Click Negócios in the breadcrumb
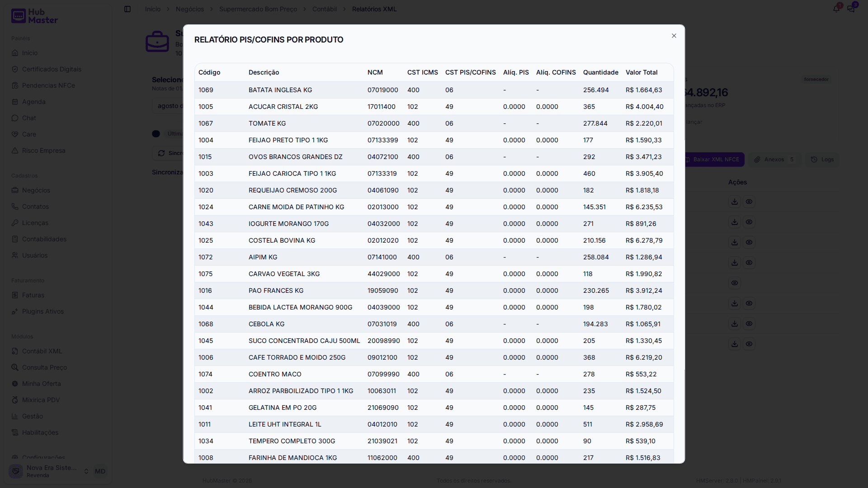This screenshot has width=868, height=488. [x=190, y=9]
